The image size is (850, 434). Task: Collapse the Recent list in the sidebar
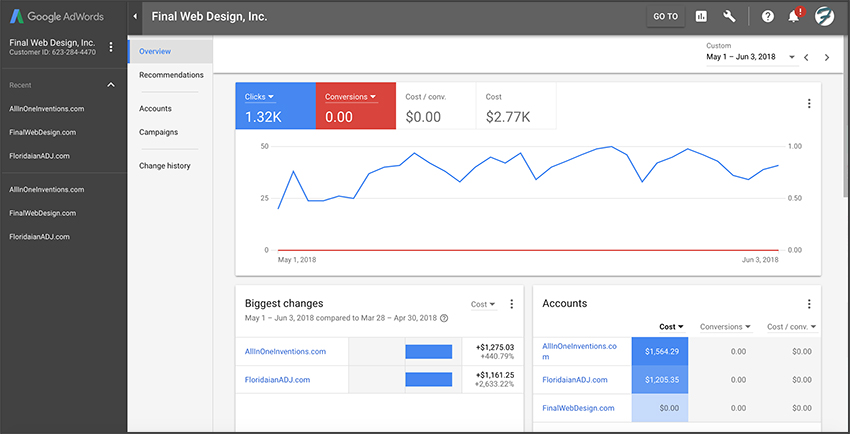(x=111, y=85)
